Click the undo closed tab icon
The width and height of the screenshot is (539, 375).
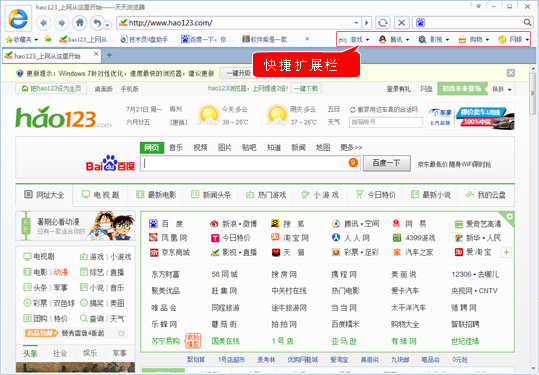click(98, 23)
